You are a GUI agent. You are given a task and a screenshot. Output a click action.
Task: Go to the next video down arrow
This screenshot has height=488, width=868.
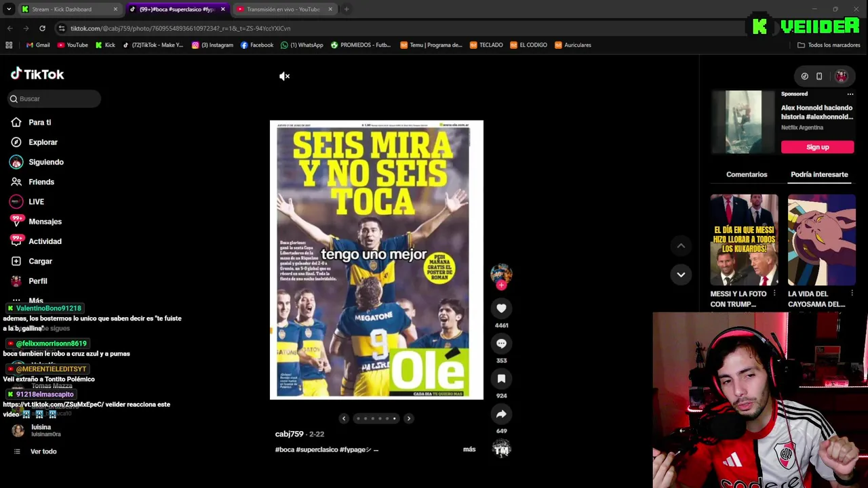[x=681, y=274]
